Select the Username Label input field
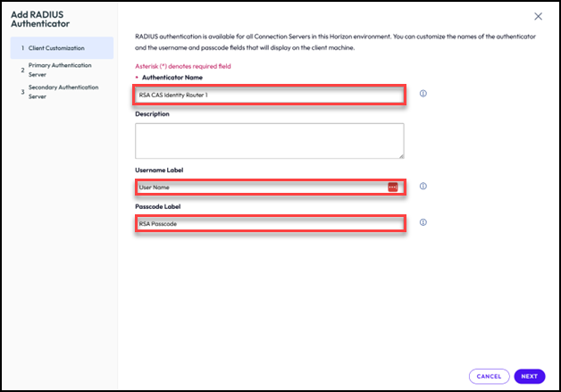 pos(259,188)
